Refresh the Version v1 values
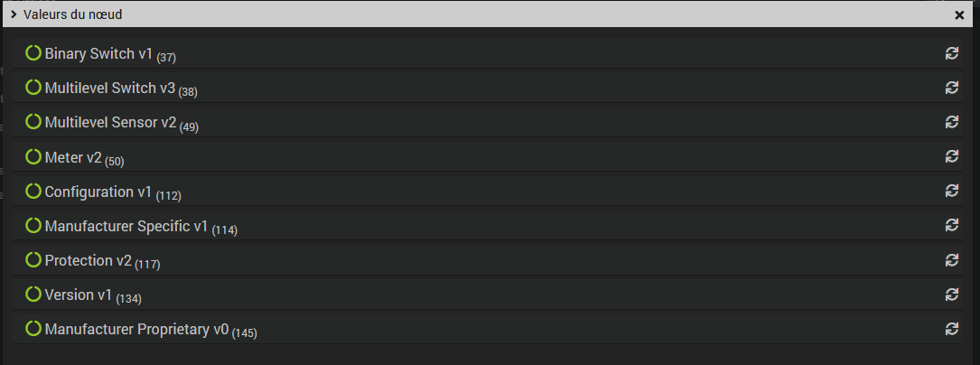Screen dimensions: 980x365 click(951, 294)
